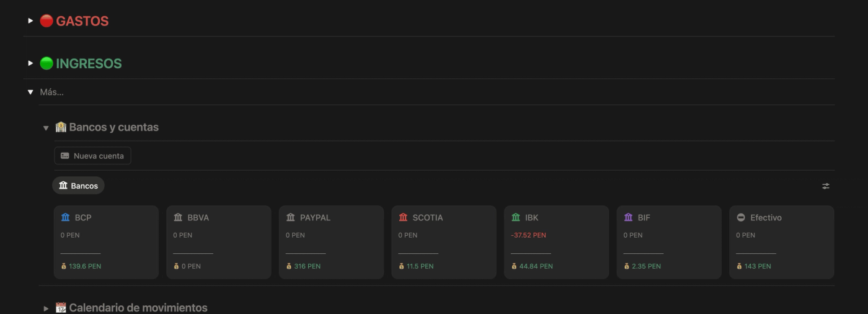This screenshot has height=314, width=868.
Task: Click the Nueva cuenta button
Action: coord(92,156)
